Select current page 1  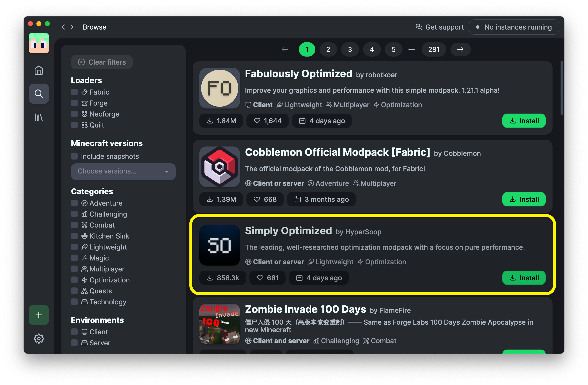click(307, 49)
